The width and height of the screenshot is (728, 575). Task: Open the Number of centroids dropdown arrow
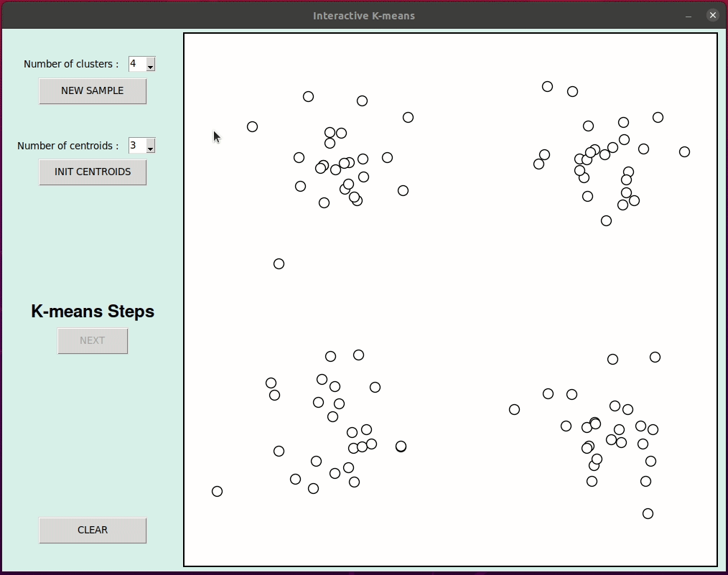click(x=151, y=146)
